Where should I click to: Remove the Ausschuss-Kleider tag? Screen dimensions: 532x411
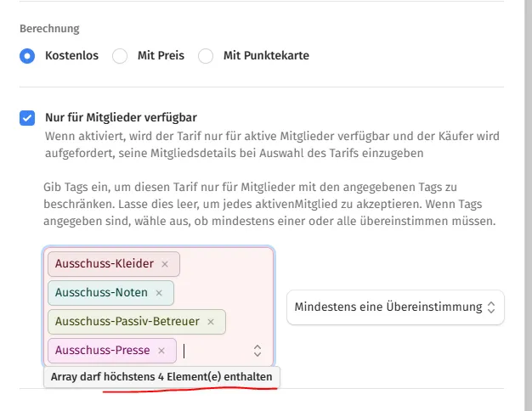(165, 264)
